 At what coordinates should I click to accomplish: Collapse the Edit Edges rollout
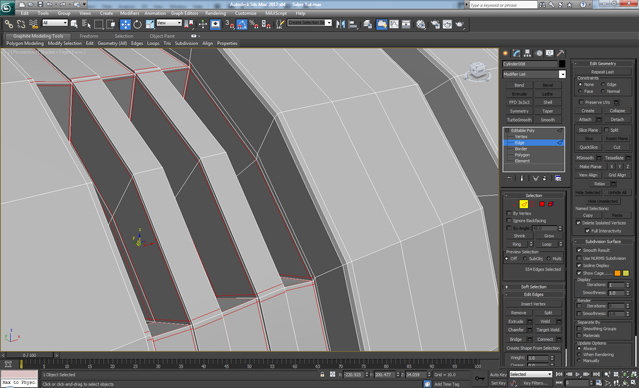[534, 294]
